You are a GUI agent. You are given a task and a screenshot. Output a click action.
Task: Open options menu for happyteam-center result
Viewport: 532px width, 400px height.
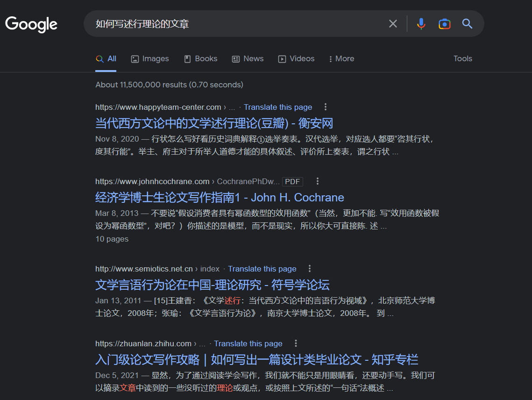(326, 107)
